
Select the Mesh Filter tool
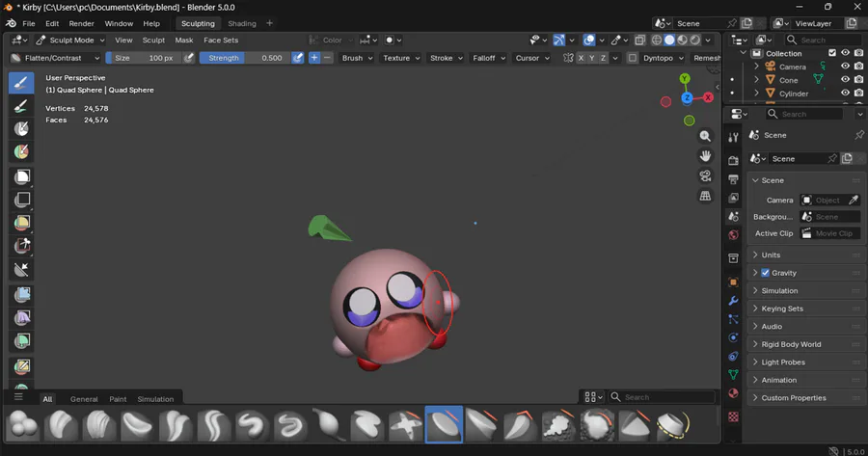[21, 294]
